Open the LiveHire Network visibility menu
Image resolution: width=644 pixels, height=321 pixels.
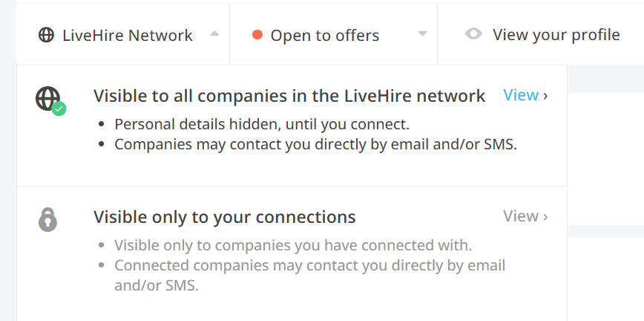tap(122, 34)
